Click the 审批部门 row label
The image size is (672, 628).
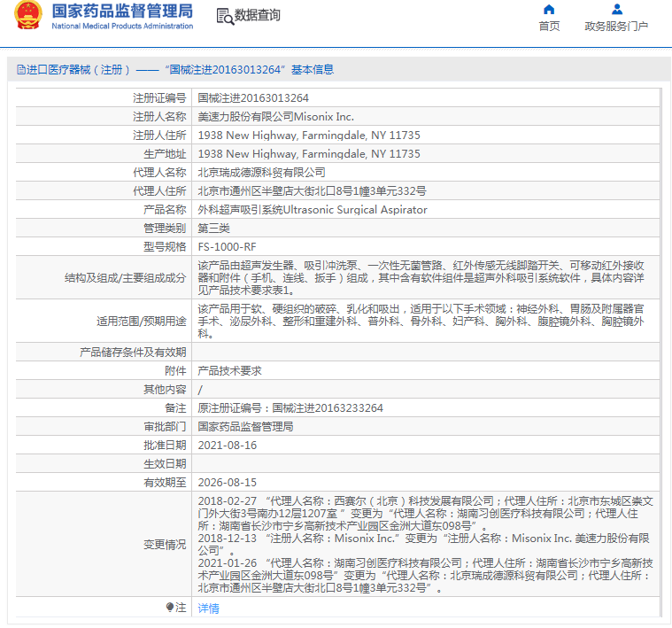point(165,427)
